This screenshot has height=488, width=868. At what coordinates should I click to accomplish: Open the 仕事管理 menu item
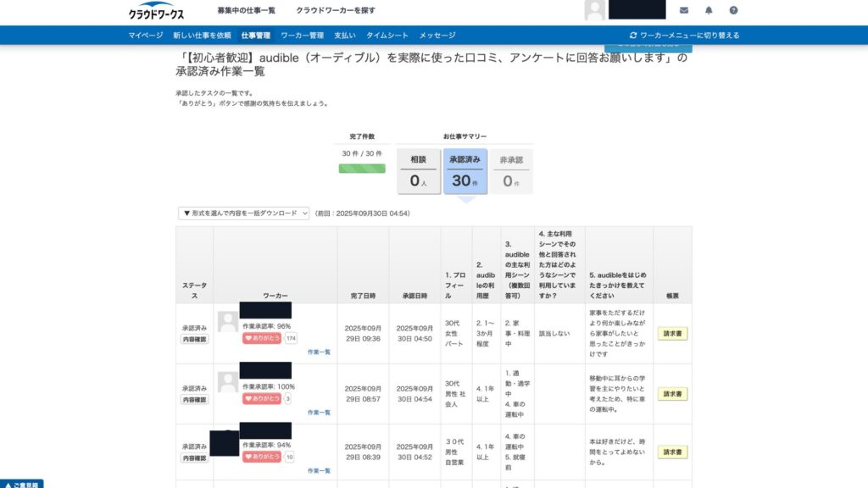(255, 36)
